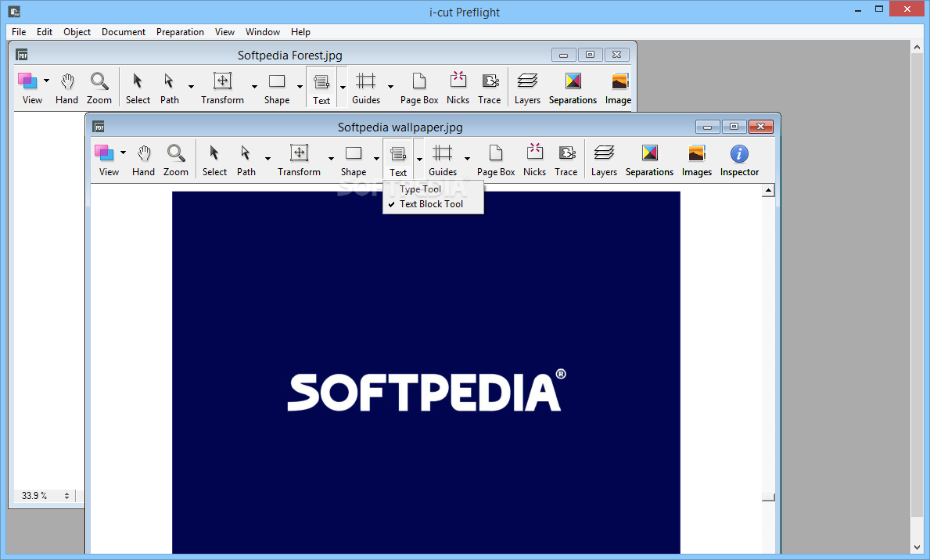
Task: Expand the Text tool dropdown in wallpaper.jpg window
Action: 419,159
